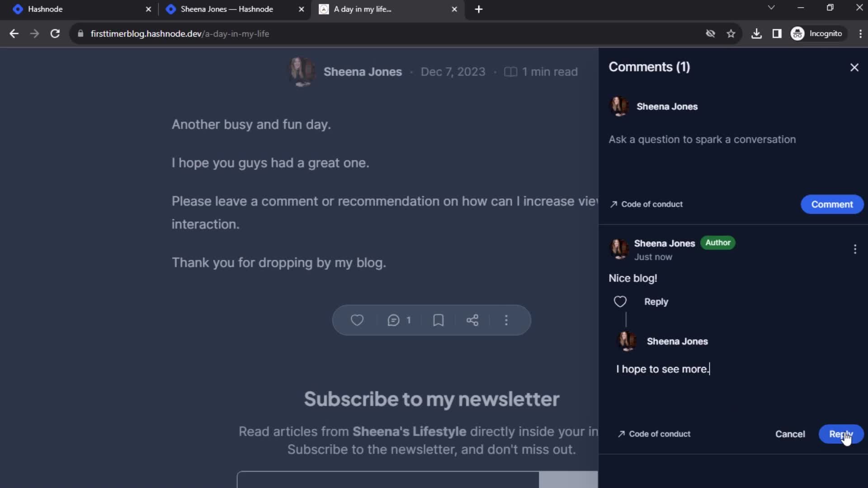The image size is (868, 488).
Task: Click the Ask a question comment input area
Action: point(703,140)
